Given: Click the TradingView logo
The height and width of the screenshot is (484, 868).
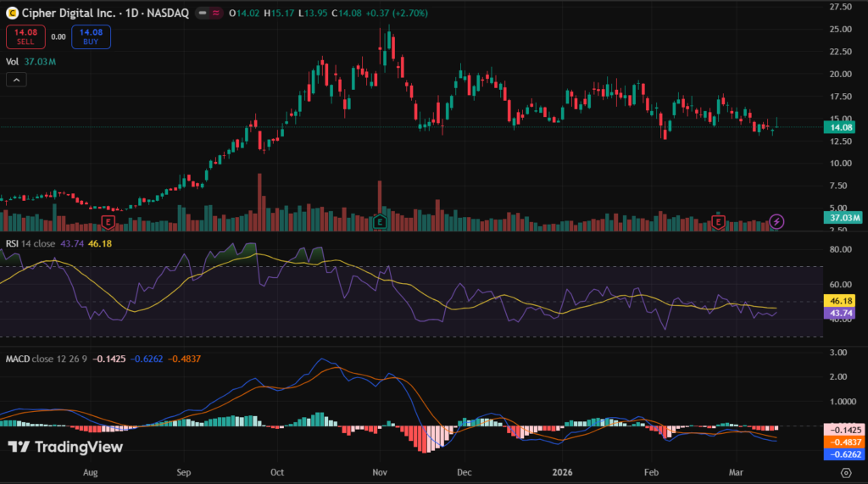Looking at the screenshot, I should point(65,447).
